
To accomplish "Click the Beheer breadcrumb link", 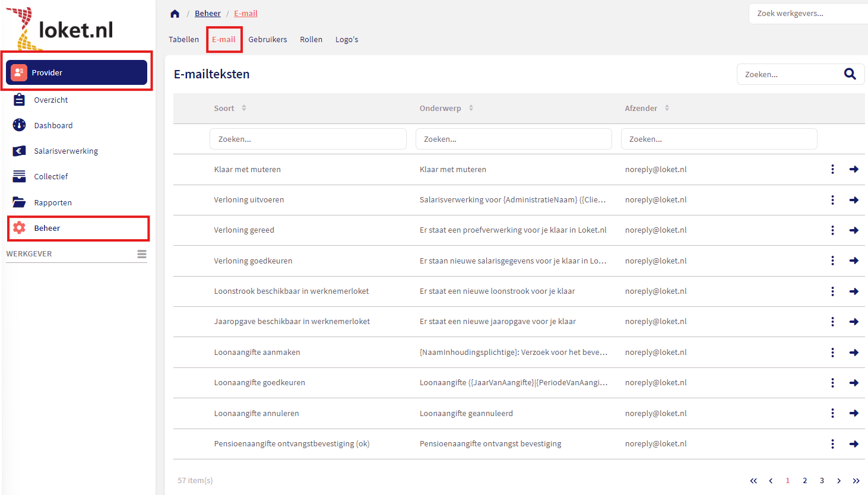I will (207, 14).
